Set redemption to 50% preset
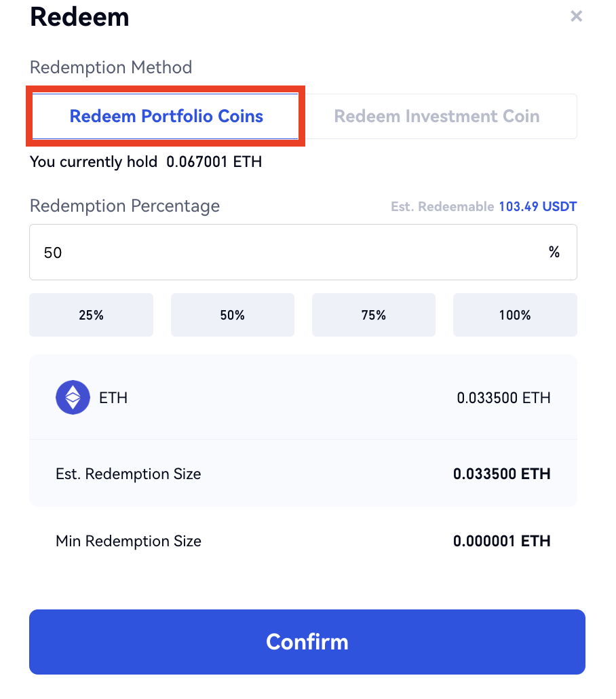This screenshot has height=699, width=616. [232, 315]
